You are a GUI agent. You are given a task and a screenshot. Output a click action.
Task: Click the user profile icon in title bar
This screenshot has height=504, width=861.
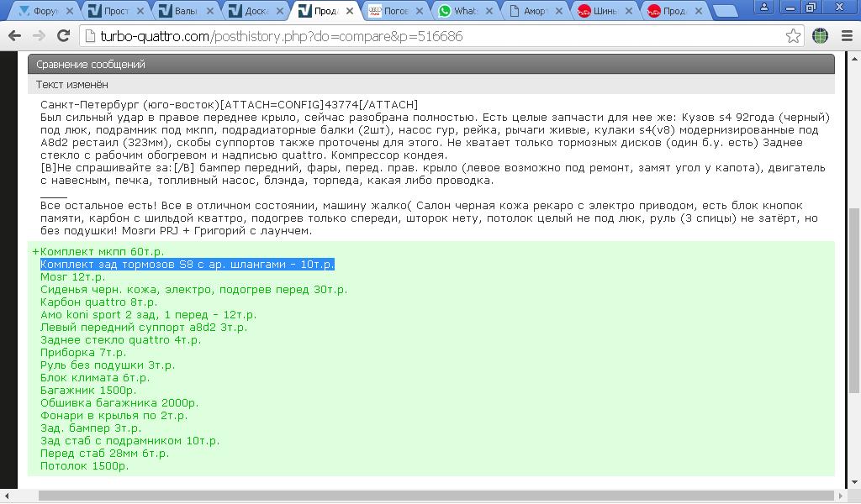tap(763, 7)
